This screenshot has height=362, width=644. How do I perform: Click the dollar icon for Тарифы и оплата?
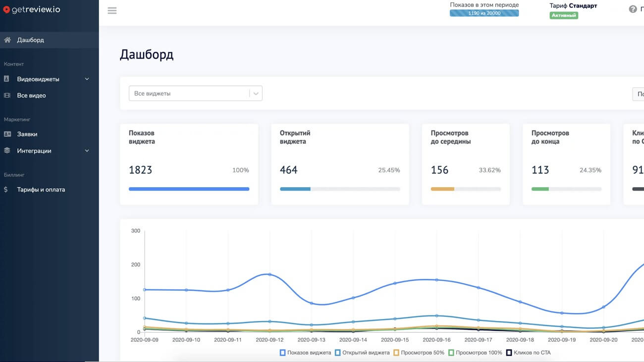[x=6, y=190]
